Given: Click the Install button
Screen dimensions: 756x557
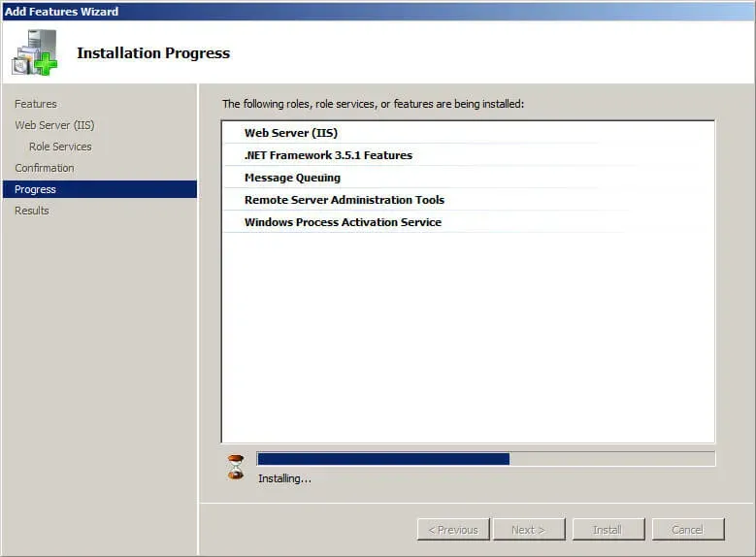Looking at the screenshot, I should tap(608, 530).
